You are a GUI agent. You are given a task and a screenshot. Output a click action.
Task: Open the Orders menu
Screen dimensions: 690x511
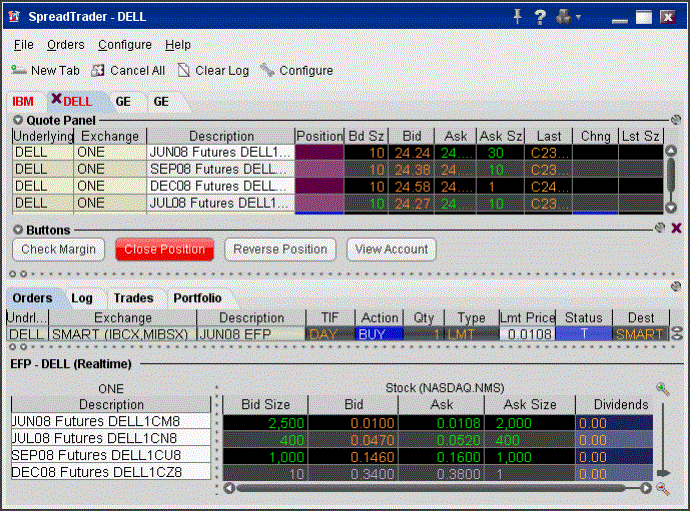66,45
